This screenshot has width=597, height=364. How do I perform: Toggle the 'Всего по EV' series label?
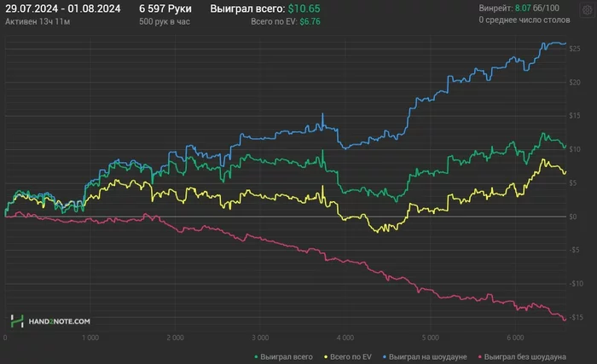tap(351, 355)
